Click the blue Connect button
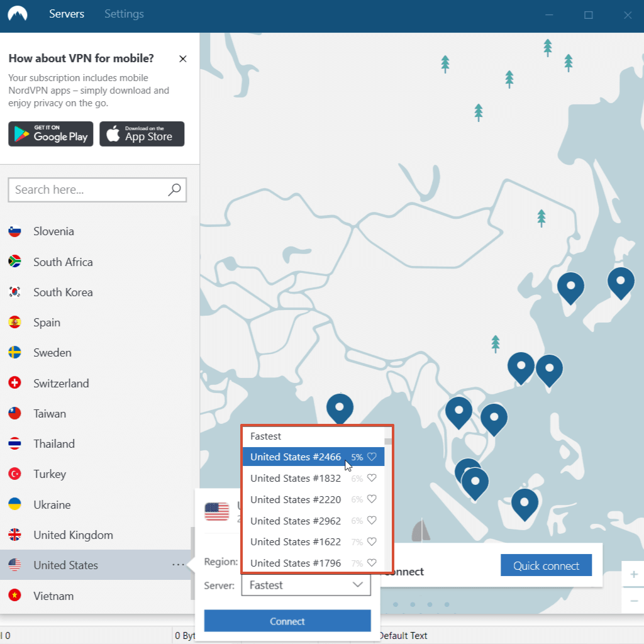This screenshot has height=644, width=644. pyautogui.click(x=287, y=621)
